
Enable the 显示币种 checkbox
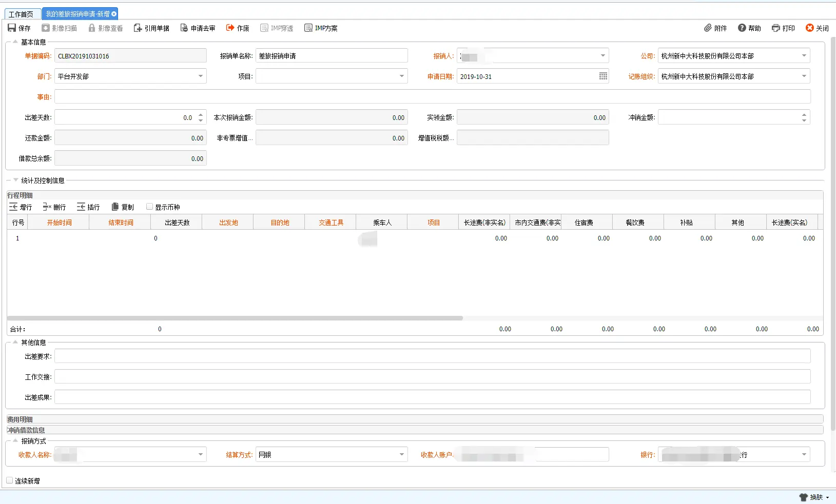(x=150, y=207)
